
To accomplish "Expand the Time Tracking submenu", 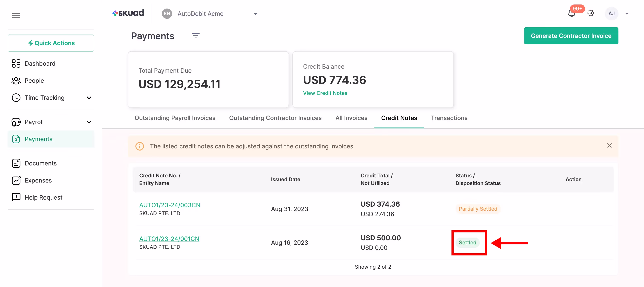I will pyautogui.click(x=89, y=98).
